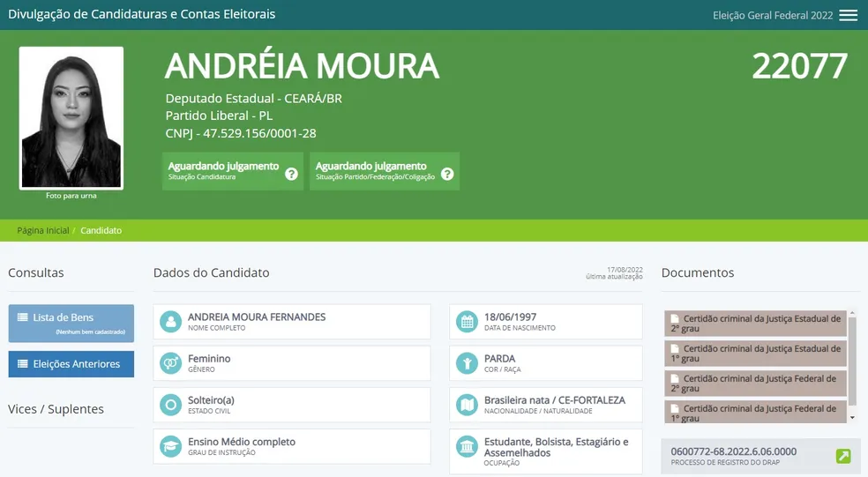Click the candidate number 22077
The image size is (868, 477).
799,66
